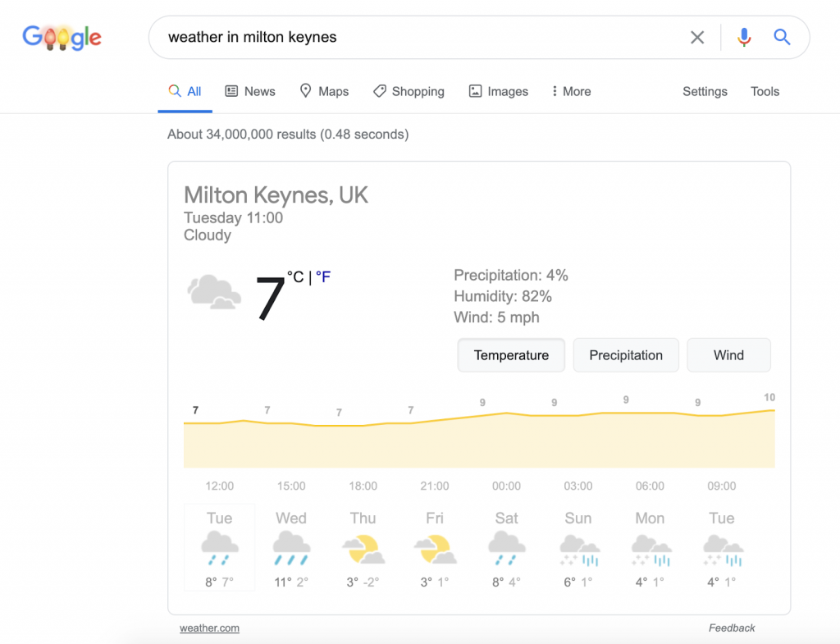Expand the More search options menu
This screenshot has height=644, width=840.
click(x=571, y=91)
